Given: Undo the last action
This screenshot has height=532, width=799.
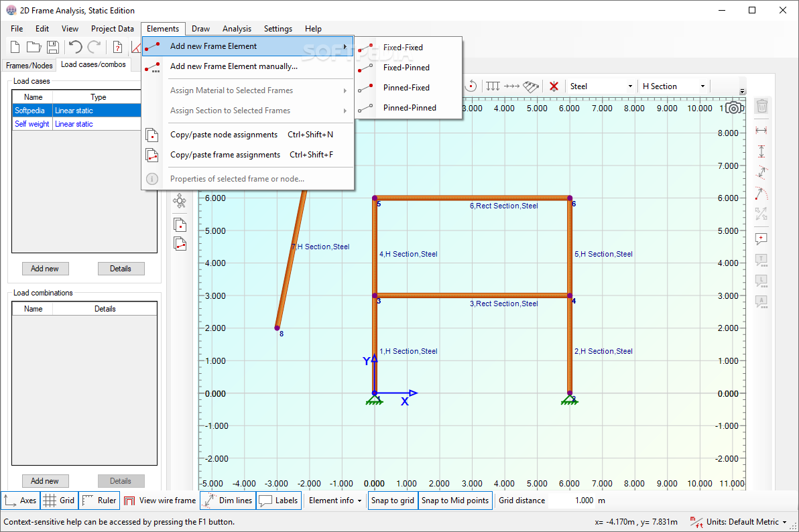Looking at the screenshot, I should (x=76, y=48).
